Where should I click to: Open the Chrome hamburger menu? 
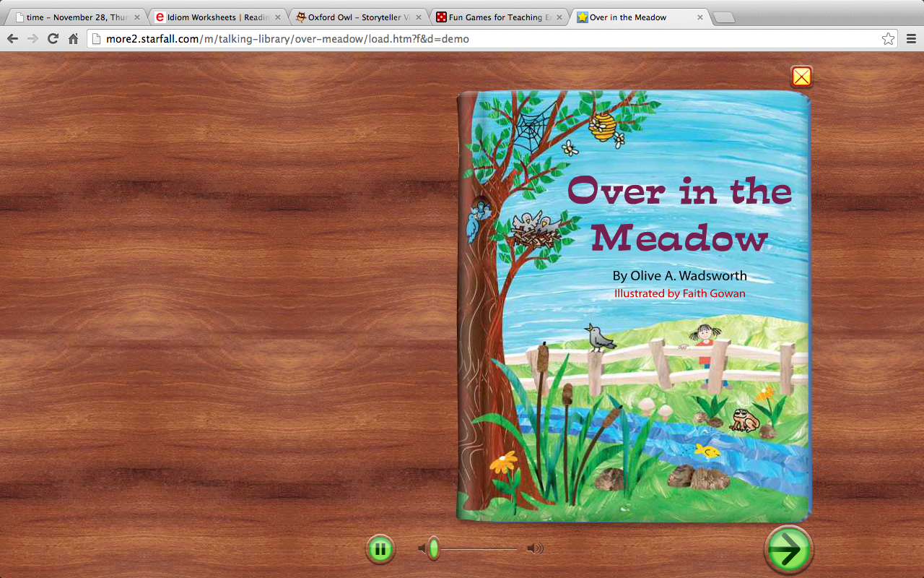[x=911, y=39]
